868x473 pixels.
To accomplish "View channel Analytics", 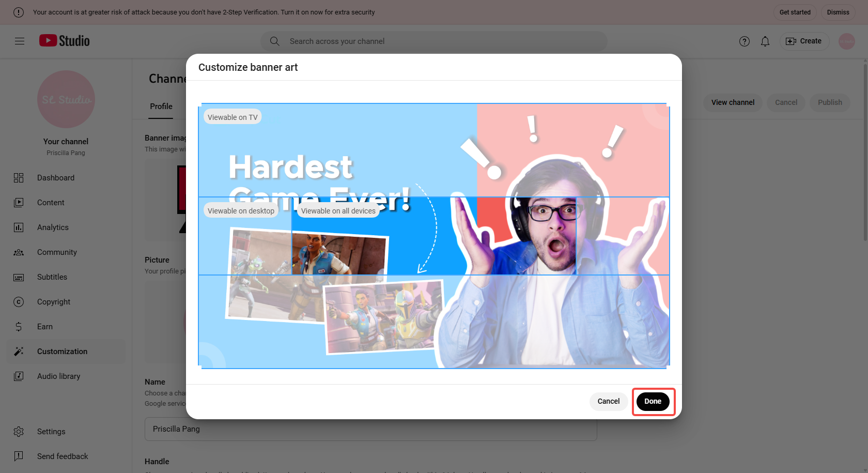I will click(53, 227).
